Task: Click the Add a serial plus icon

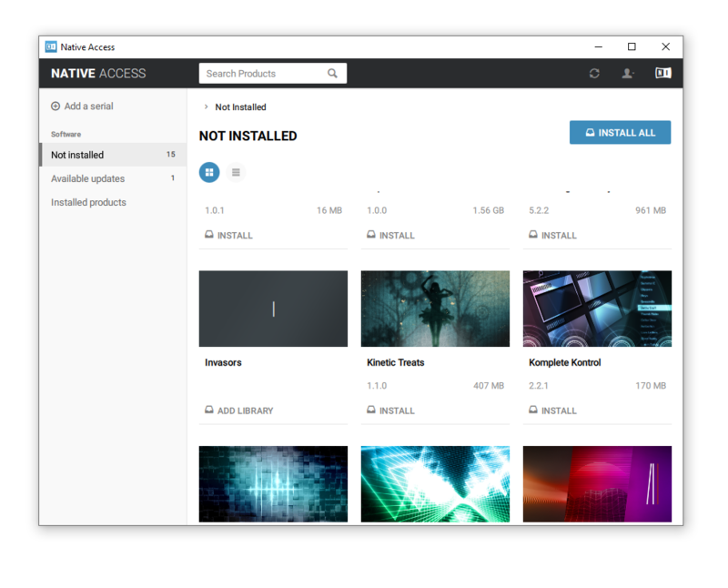Action: (56, 106)
